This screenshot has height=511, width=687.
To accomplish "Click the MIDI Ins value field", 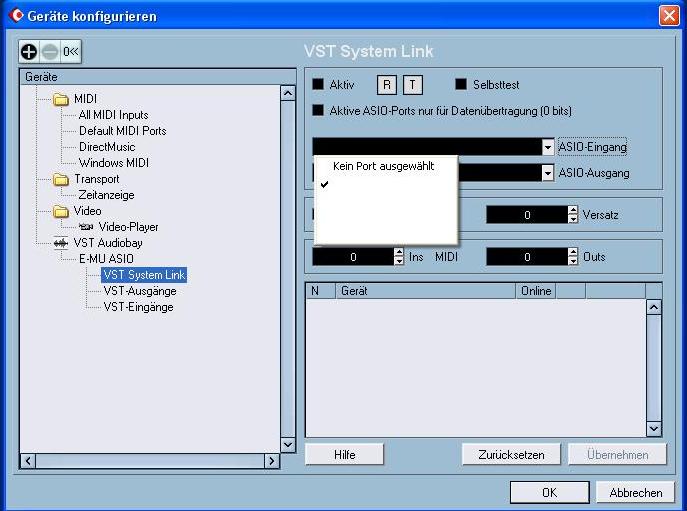I will (x=353, y=257).
